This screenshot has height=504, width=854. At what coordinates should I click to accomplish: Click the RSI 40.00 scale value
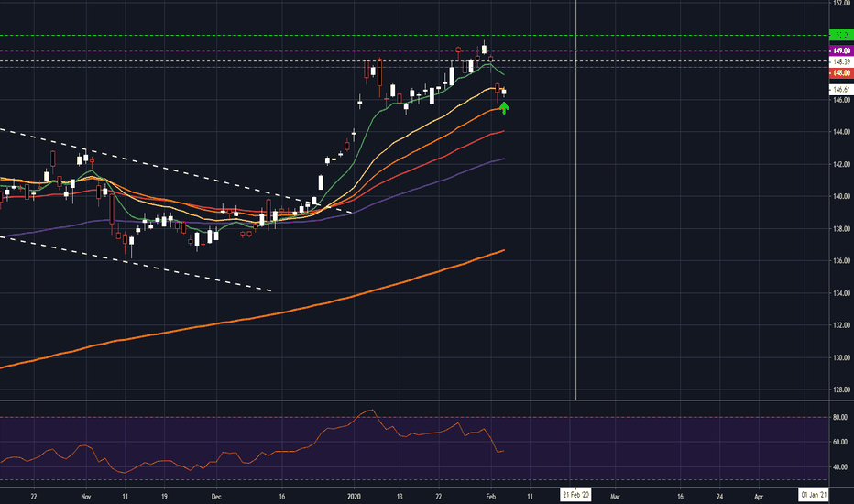[x=840, y=467]
